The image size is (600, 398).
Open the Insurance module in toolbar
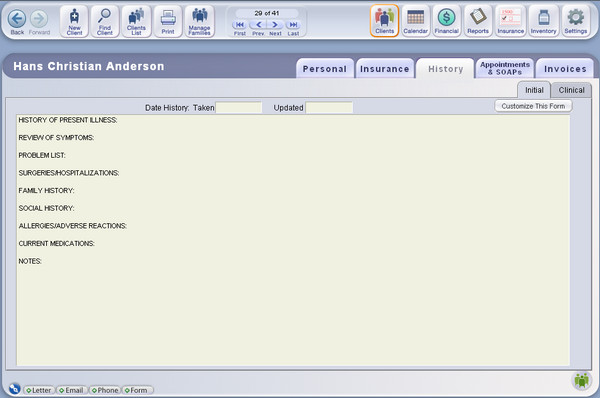(510, 21)
